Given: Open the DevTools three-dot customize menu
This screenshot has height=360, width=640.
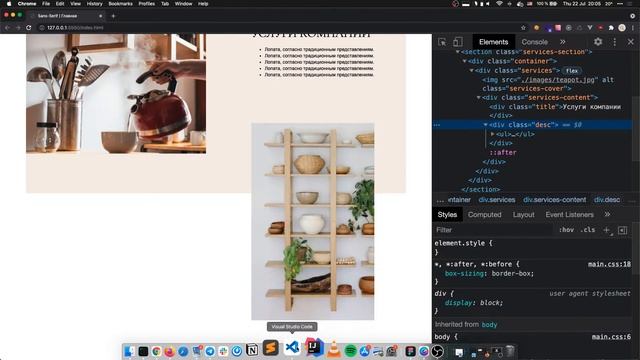Looking at the screenshot, I should tap(615, 42).
